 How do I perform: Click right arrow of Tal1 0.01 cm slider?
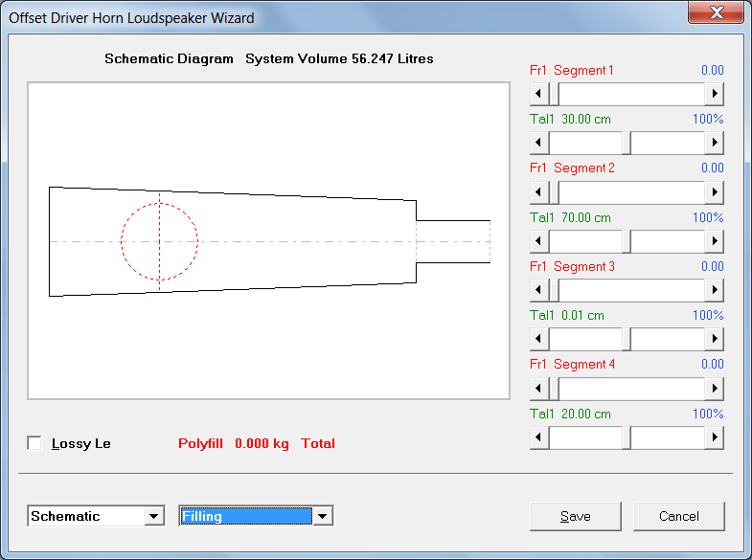714,339
